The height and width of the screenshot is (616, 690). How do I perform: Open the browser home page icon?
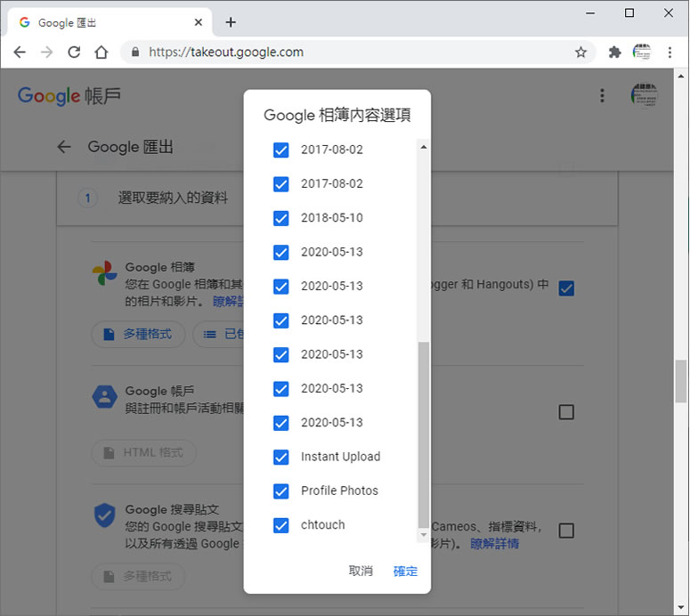tap(101, 53)
